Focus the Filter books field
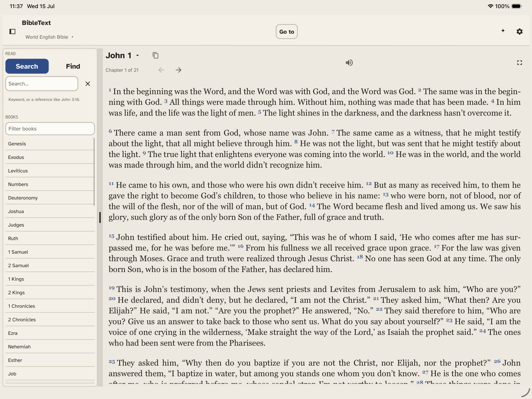The width and height of the screenshot is (532, 399). [x=50, y=129]
